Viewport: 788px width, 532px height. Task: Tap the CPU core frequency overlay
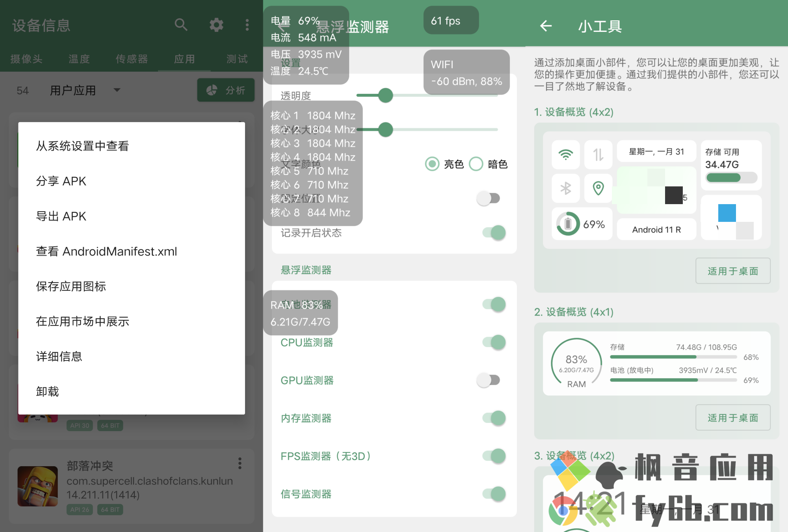pos(313,164)
